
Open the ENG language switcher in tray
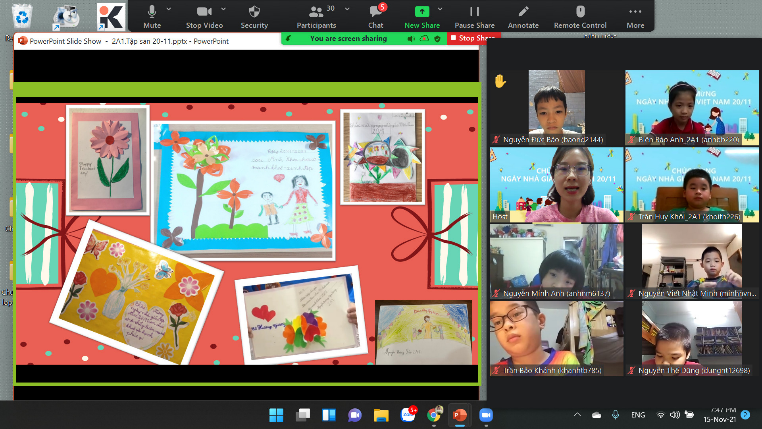tap(637, 414)
